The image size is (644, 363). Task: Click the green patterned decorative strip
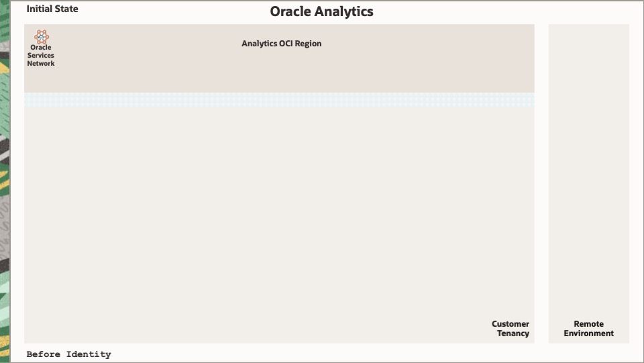pos(5,181)
